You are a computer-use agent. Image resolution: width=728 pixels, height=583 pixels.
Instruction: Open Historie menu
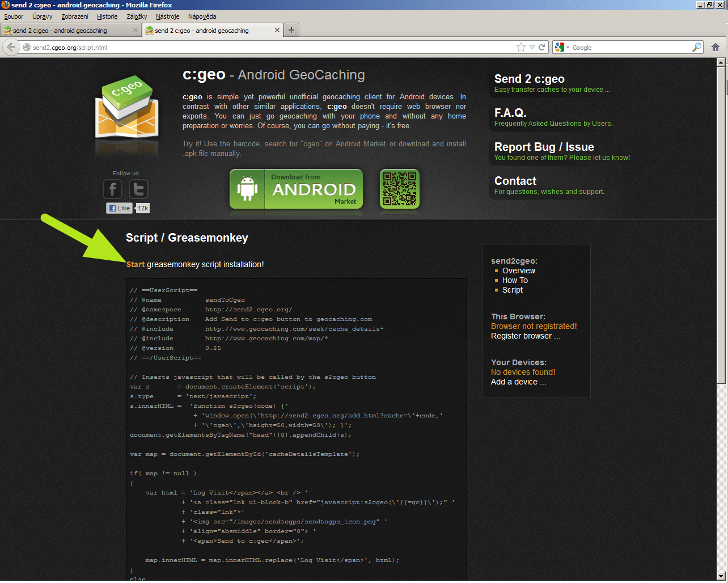107,16
